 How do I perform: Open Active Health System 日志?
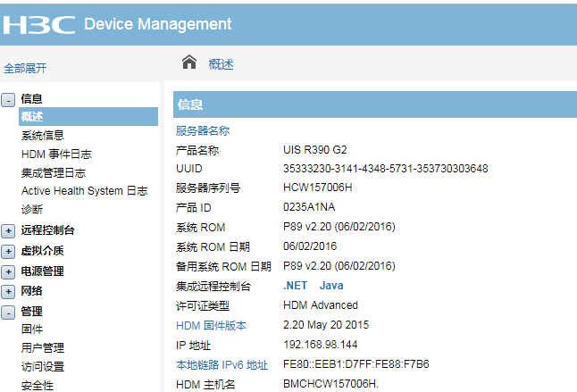[84, 191]
